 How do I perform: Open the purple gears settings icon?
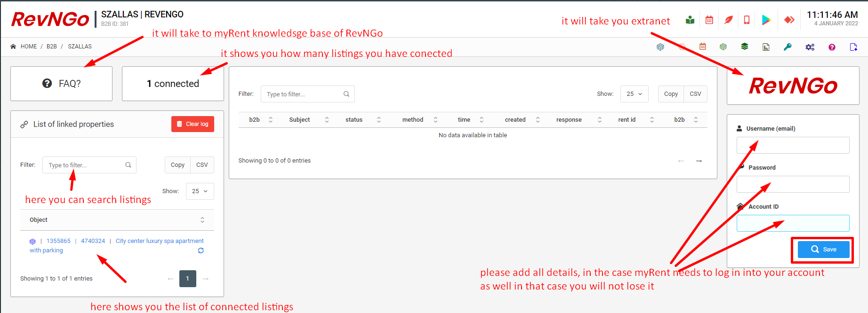coord(810,47)
